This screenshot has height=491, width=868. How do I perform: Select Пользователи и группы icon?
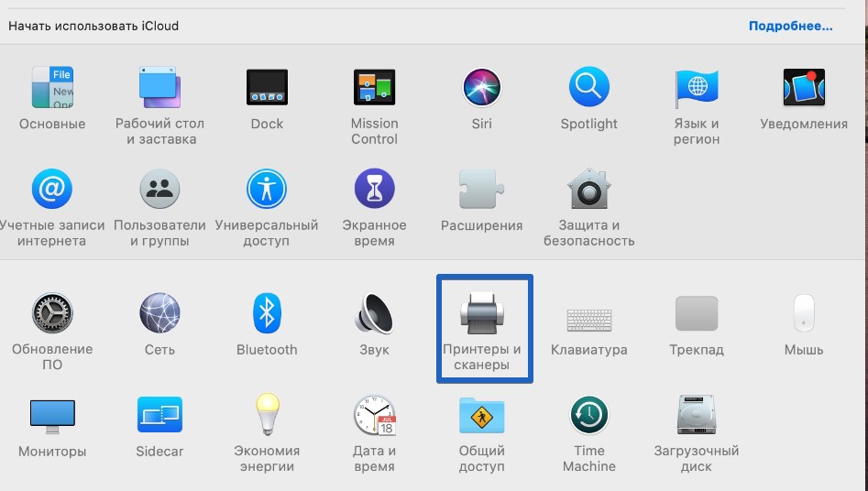pyautogui.click(x=159, y=190)
